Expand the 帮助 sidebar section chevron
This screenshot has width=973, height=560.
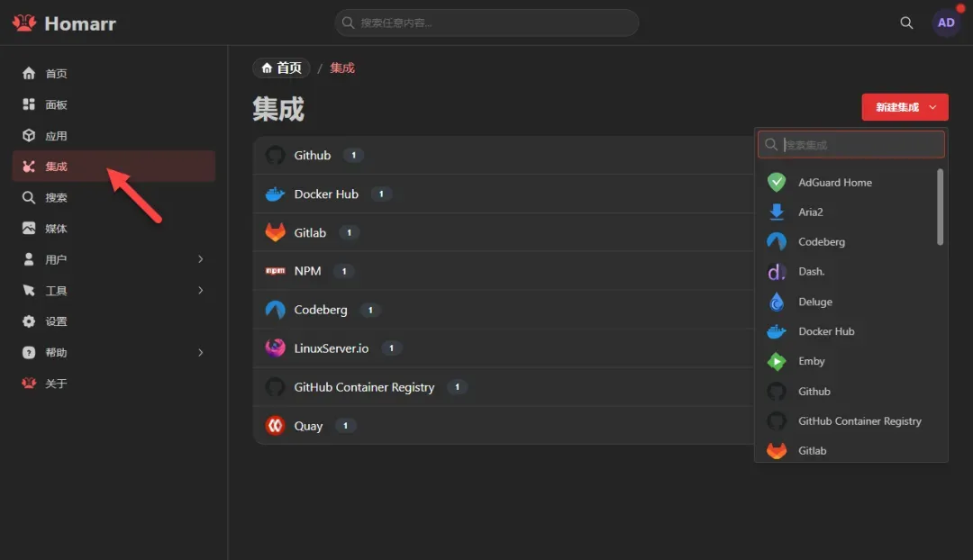[x=200, y=352]
